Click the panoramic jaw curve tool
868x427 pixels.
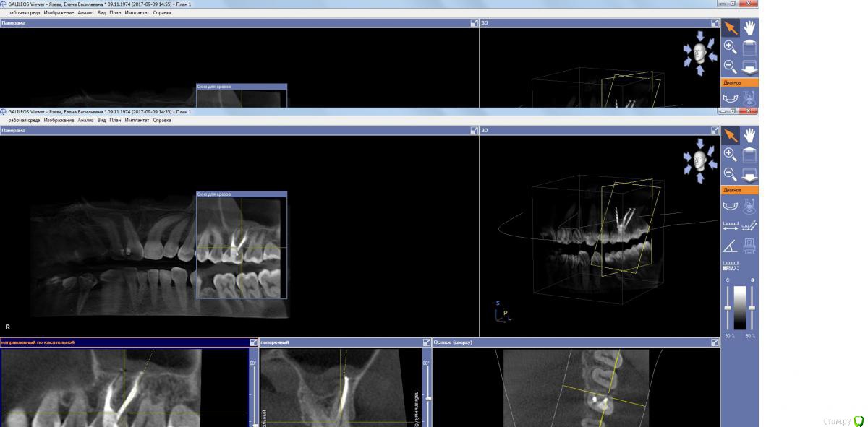pyautogui.click(x=731, y=207)
